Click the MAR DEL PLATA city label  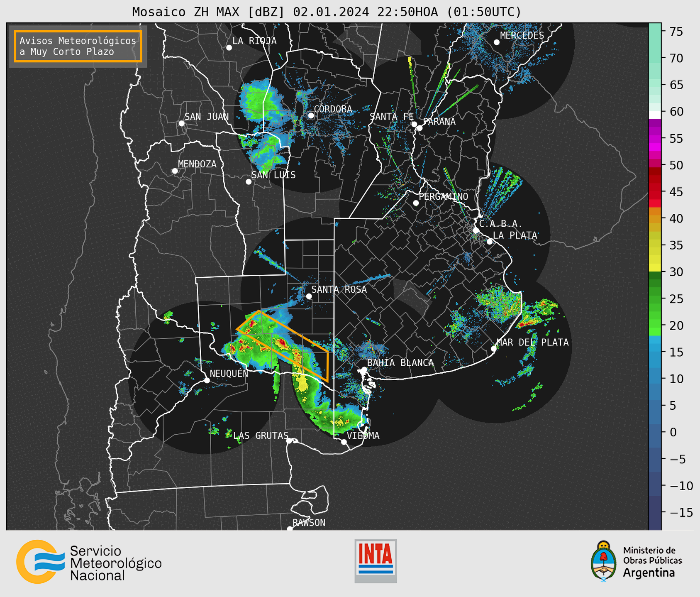tap(532, 342)
